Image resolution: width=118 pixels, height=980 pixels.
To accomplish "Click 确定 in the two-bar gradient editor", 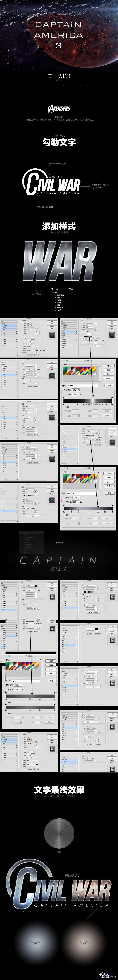I will 51,661.
